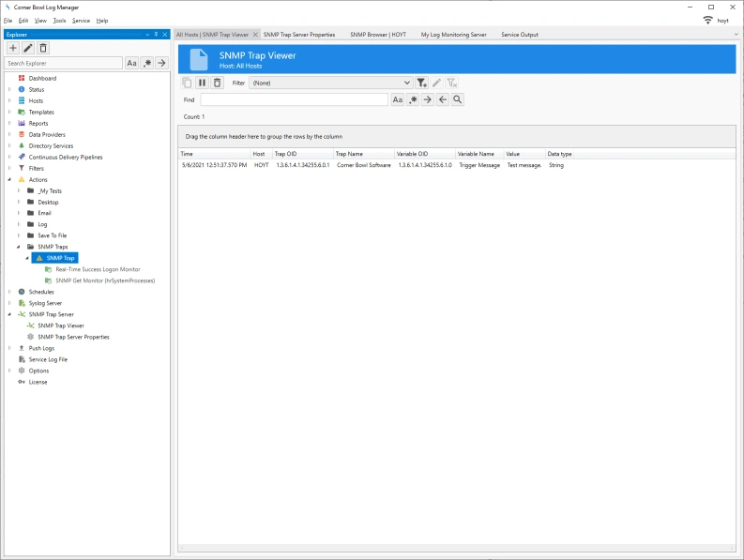744x560 pixels.
Task: Select Continuous Delivery Pipelines item
Action: [x=66, y=157]
